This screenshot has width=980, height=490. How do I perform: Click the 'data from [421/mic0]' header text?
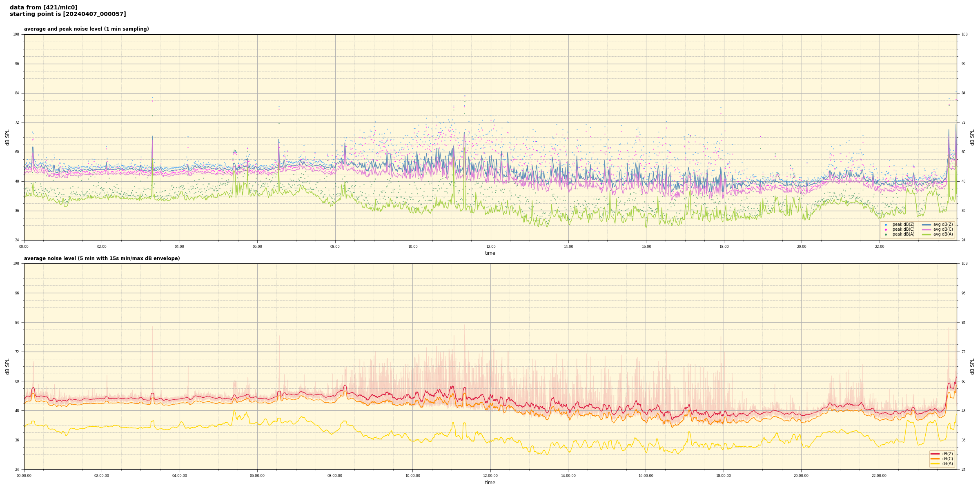tap(43, 7)
